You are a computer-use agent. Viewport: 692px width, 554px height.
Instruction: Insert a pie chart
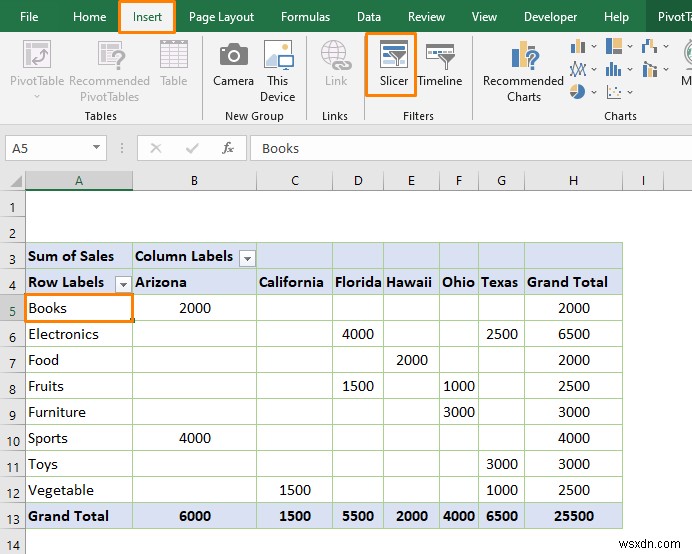(x=578, y=92)
